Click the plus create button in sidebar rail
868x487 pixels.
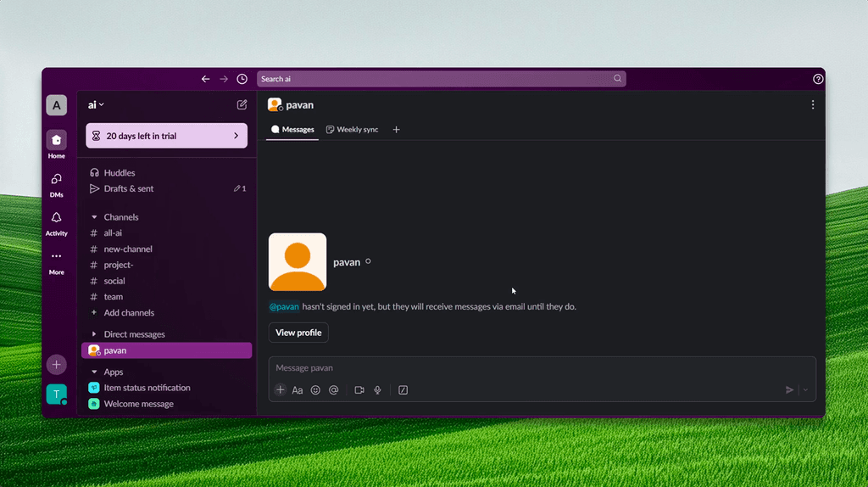coord(57,365)
